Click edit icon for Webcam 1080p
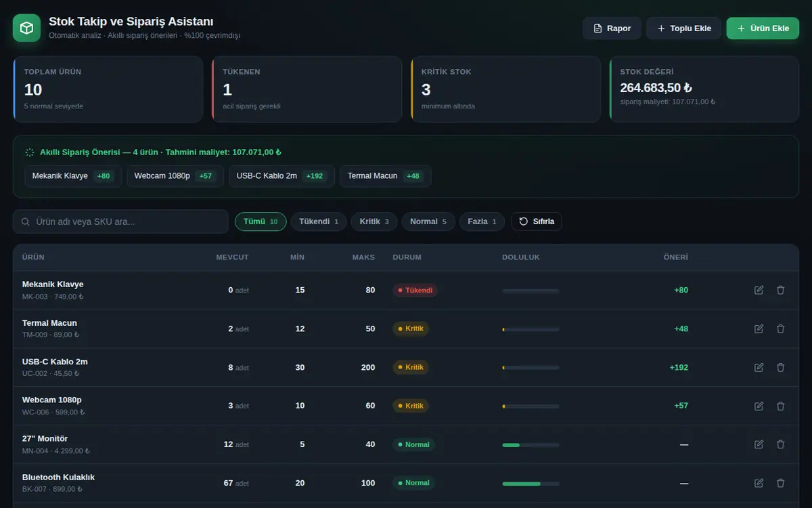The image size is (812, 508). pos(759,406)
